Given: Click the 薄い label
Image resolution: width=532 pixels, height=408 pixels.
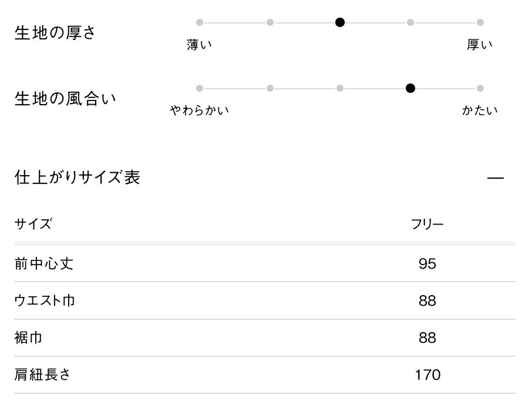Looking at the screenshot, I should (199, 45).
